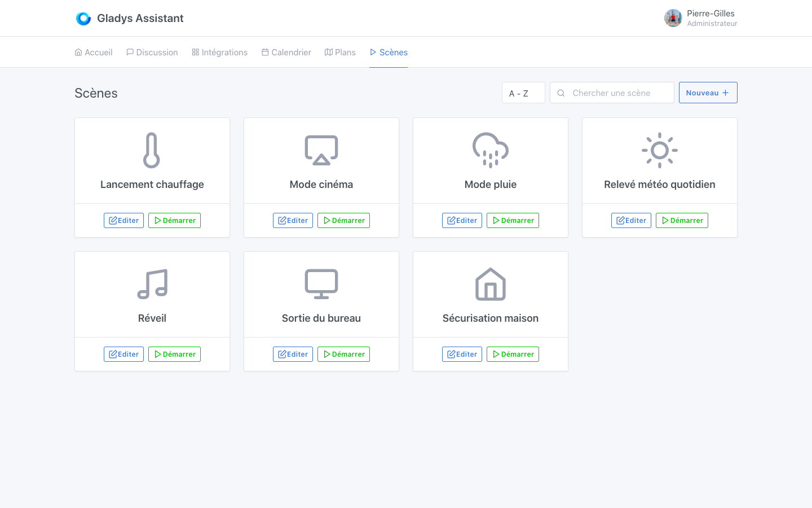Launch the Sécurisation maison scene

[512, 354]
